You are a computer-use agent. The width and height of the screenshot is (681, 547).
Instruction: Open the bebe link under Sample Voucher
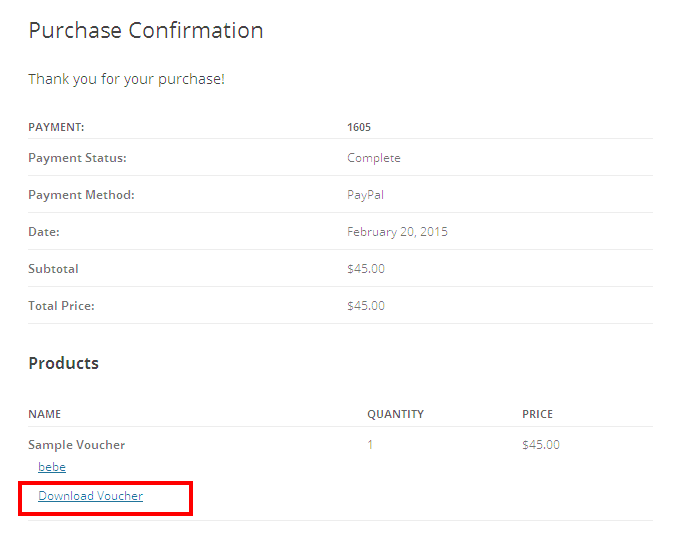coord(52,467)
